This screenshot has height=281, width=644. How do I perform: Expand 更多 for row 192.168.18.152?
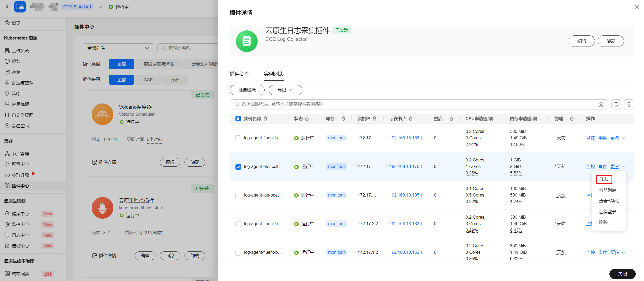coord(618,252)
